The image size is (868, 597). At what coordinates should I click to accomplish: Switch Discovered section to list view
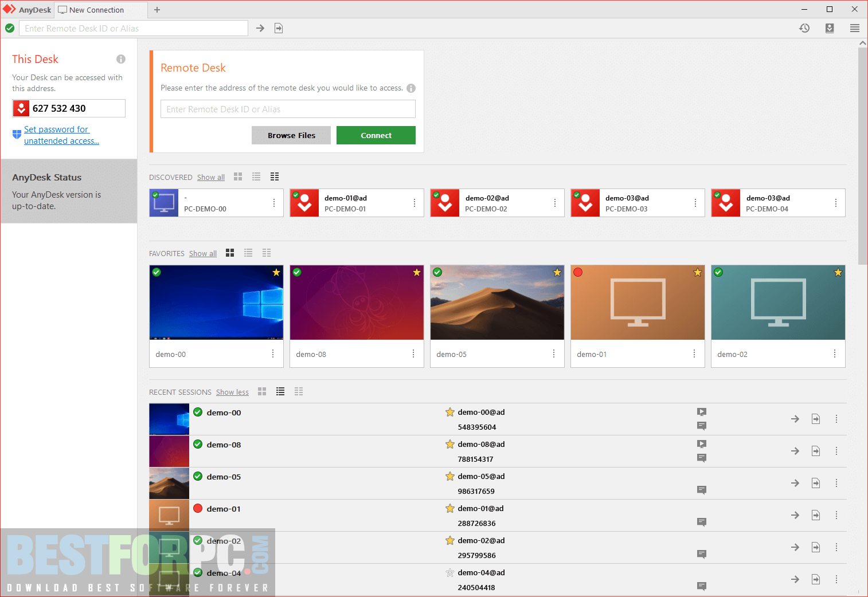(256, 176)
